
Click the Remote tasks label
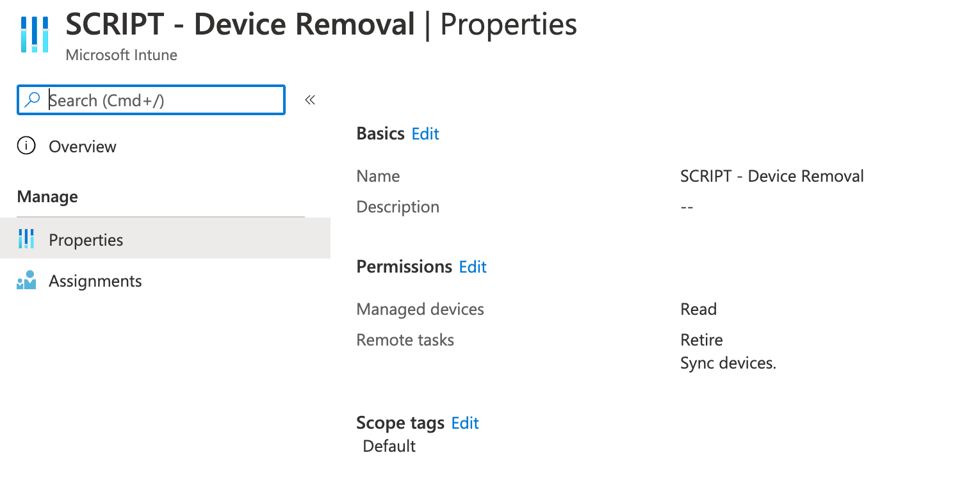click(x=405, y=340)
